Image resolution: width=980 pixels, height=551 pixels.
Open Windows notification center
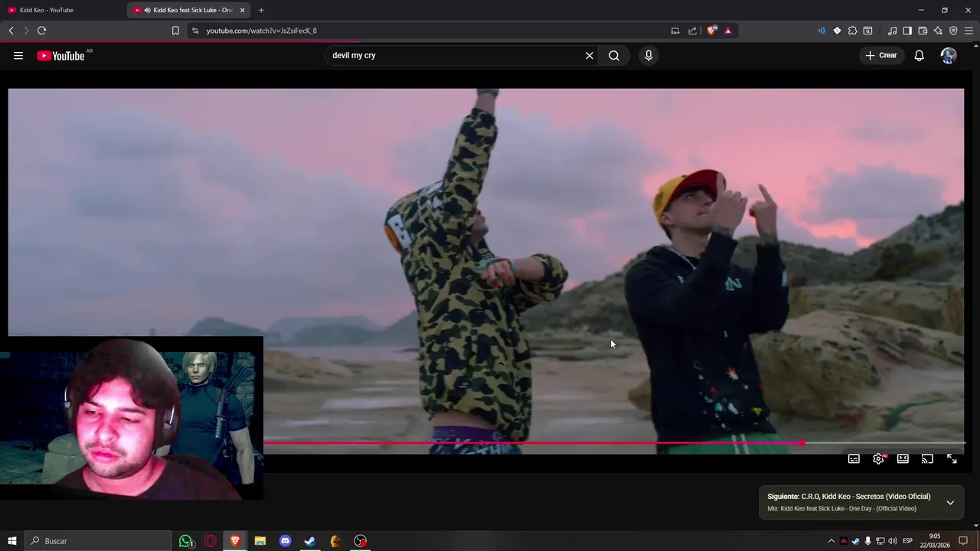click(x=963, y=541)
